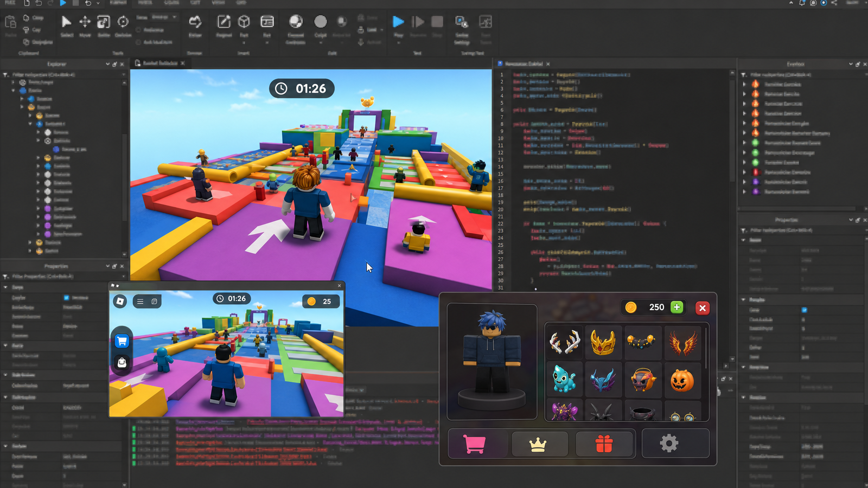Screen dimensions: 868x488
Task: Close the viewport place tab
Action: pyautogui.click(x=183, y=63)
